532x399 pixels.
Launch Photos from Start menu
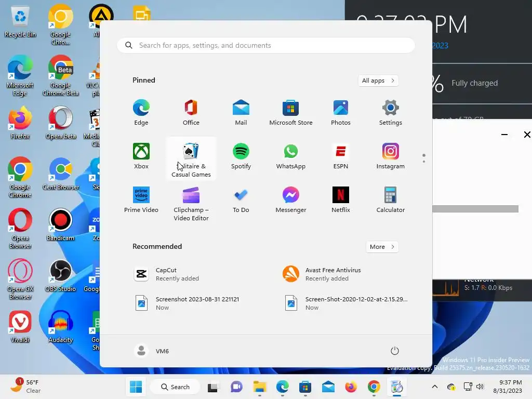point(341,113)
